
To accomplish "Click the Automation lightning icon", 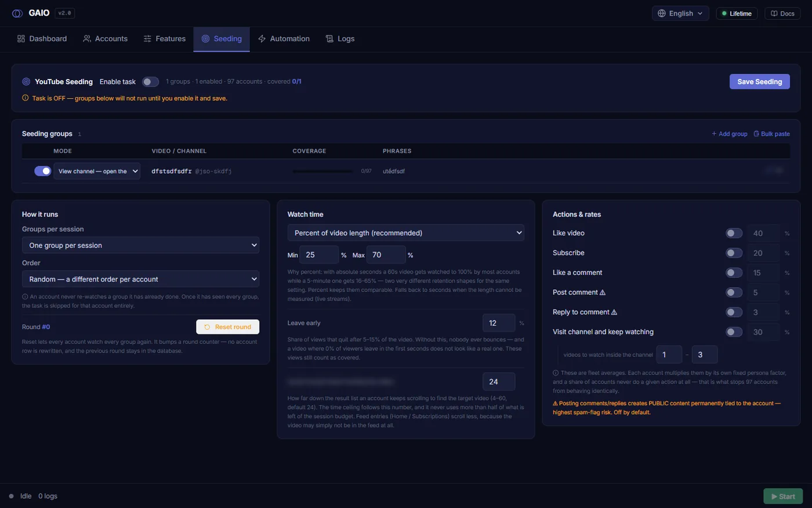I will click(262, 39).
